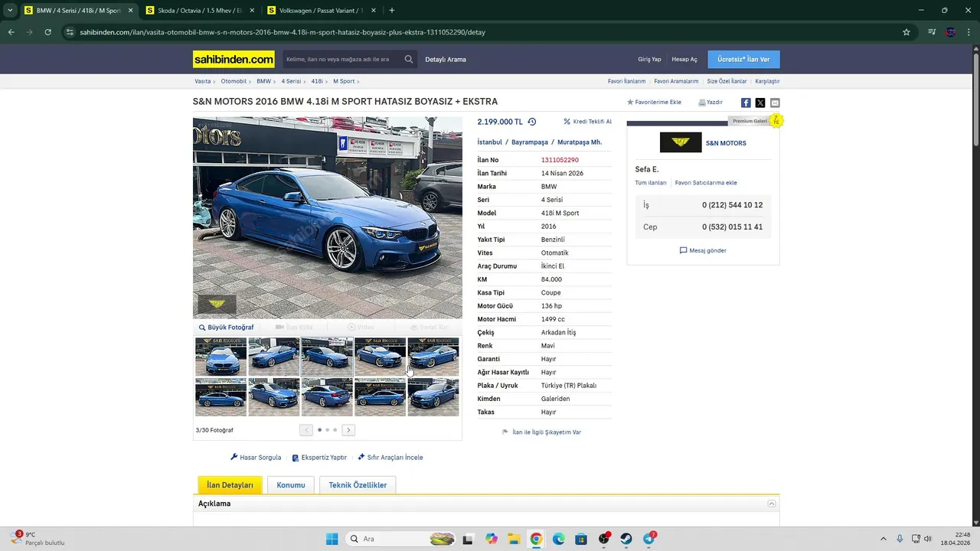
Task: Click the search magnifier icon
Action: coord(409,59)
